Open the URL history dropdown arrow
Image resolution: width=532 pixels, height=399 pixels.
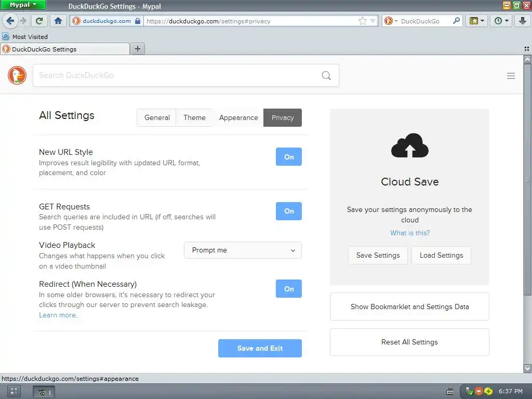(x=373, y=21)
